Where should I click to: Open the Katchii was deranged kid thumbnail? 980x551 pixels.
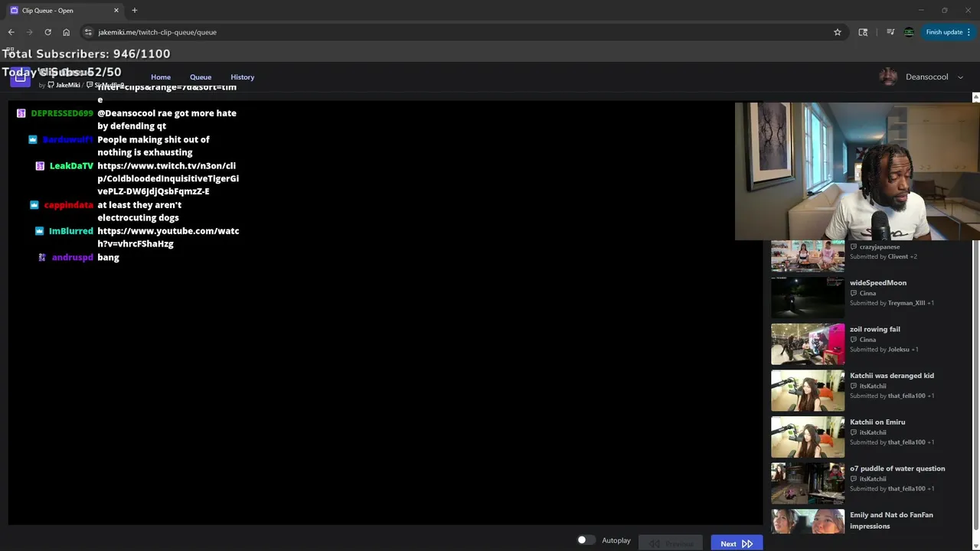[808, 390]
